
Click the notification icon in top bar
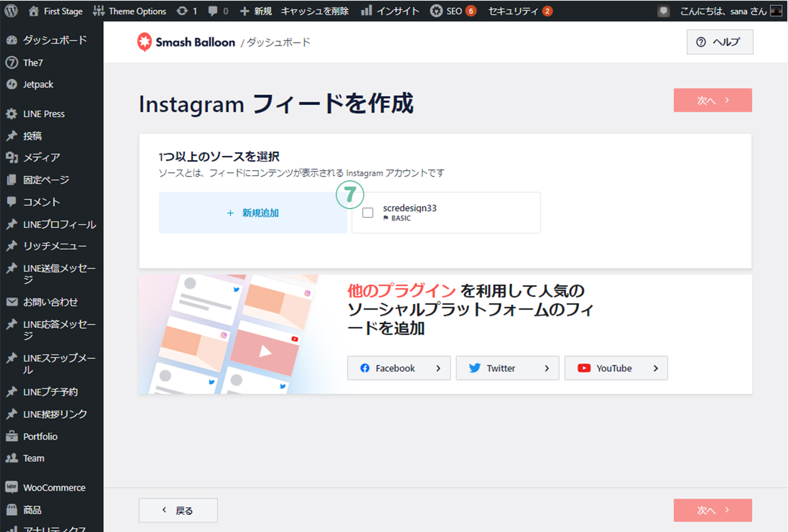[x=664, y=11]
